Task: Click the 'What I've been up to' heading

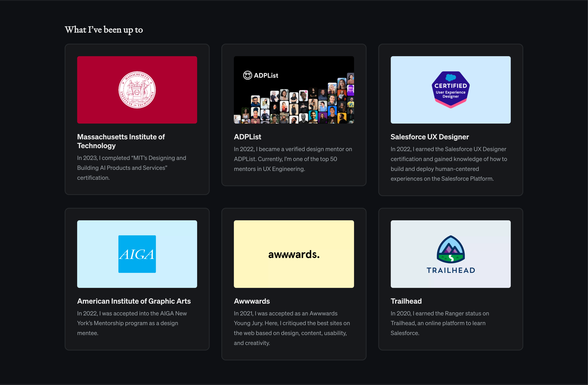Action: (x=104, y=30)
